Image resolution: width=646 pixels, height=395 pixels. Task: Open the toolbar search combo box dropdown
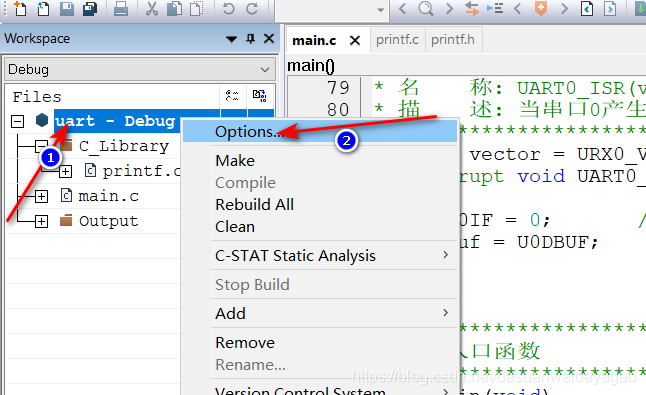[380, 9]
